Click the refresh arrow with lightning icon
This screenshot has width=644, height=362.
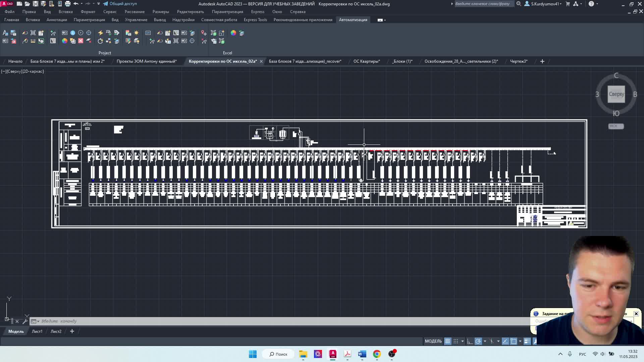[100, 41]
